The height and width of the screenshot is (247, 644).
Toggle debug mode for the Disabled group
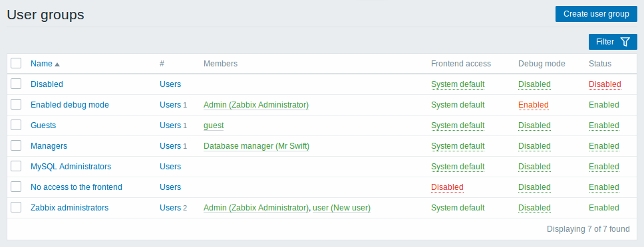coord(534,84)
